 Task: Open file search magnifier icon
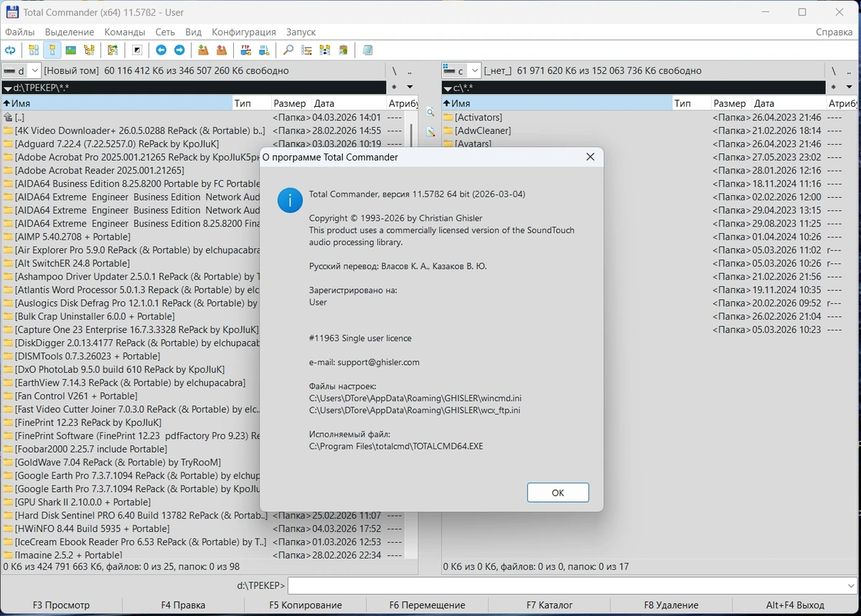click(288, 50)
